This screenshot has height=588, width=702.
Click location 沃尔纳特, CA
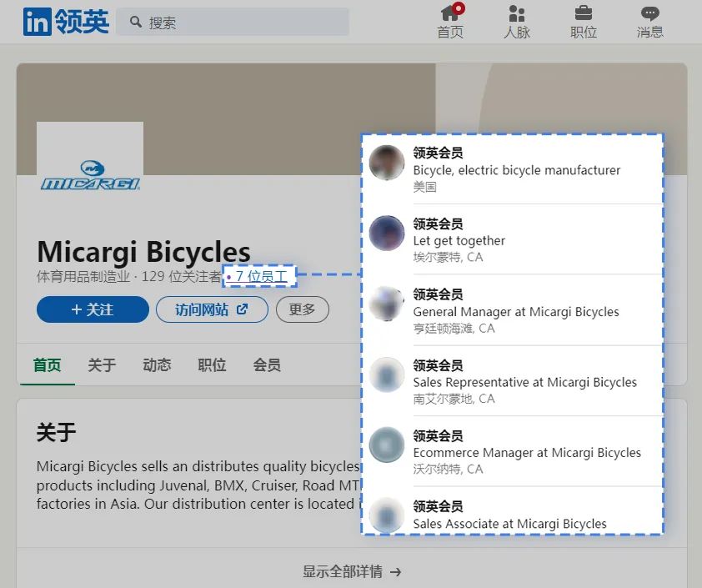pos(448,469)
